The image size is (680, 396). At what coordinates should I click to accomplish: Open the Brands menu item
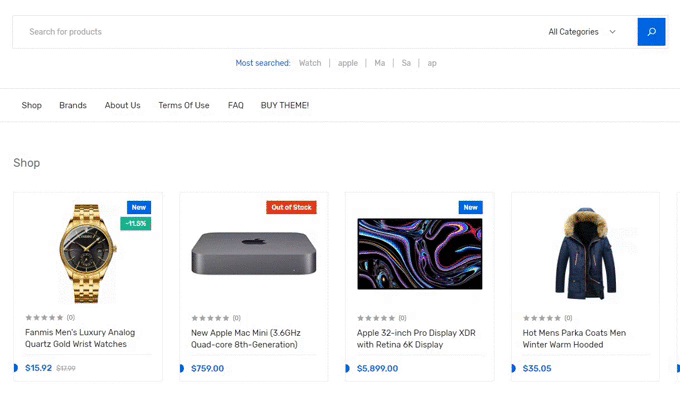(x=73, y=105)
